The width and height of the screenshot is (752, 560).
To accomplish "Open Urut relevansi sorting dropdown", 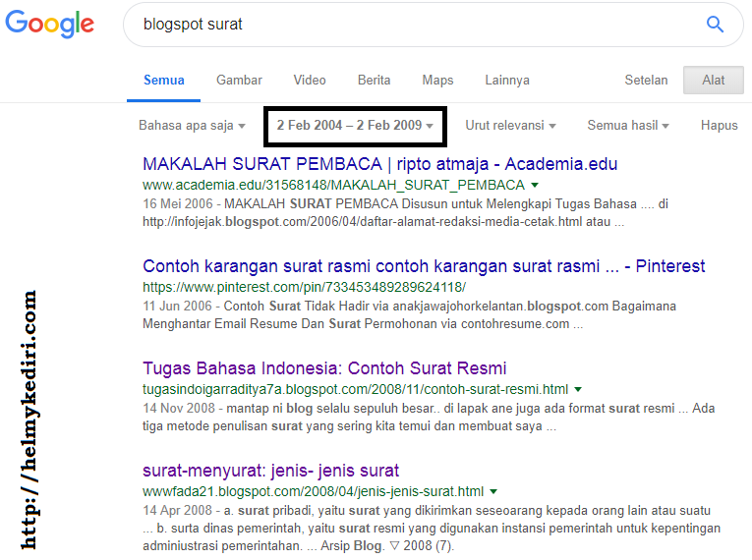I will coord(510,126).
